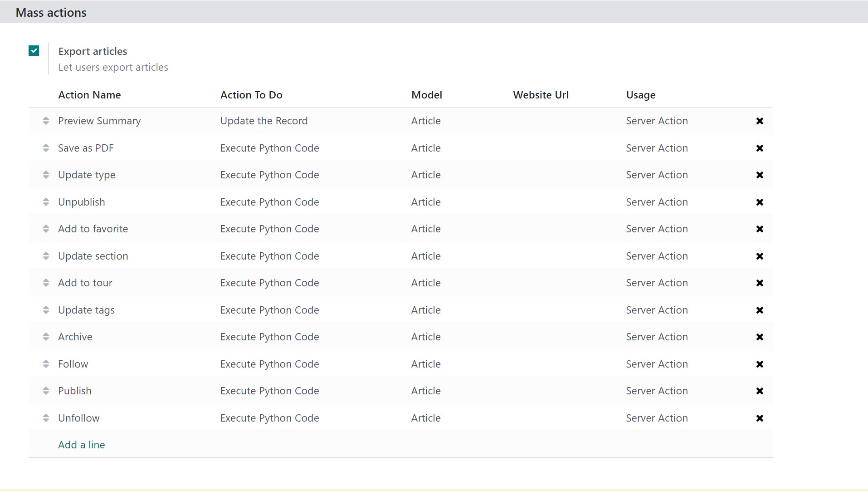Delete the Add to favorite row
This screenshot has height=491, width=868.
click(x=760, y=229)
